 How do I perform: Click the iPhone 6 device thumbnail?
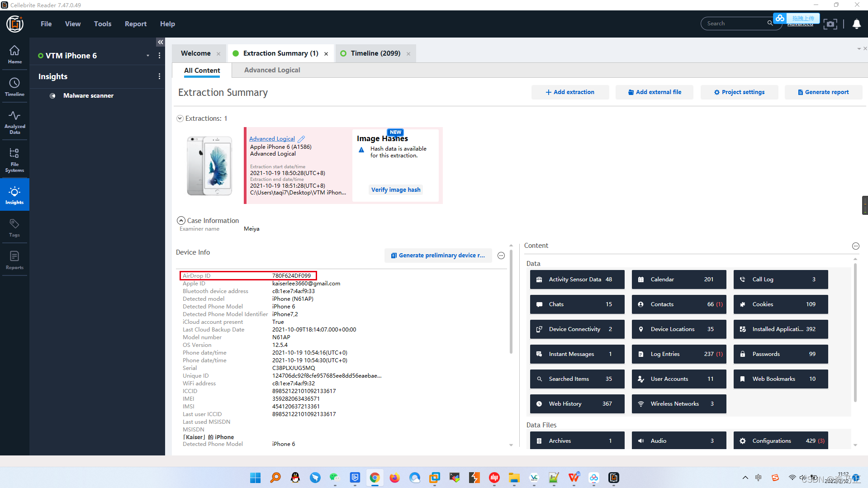pyautogui.click(x=209, y=166)
